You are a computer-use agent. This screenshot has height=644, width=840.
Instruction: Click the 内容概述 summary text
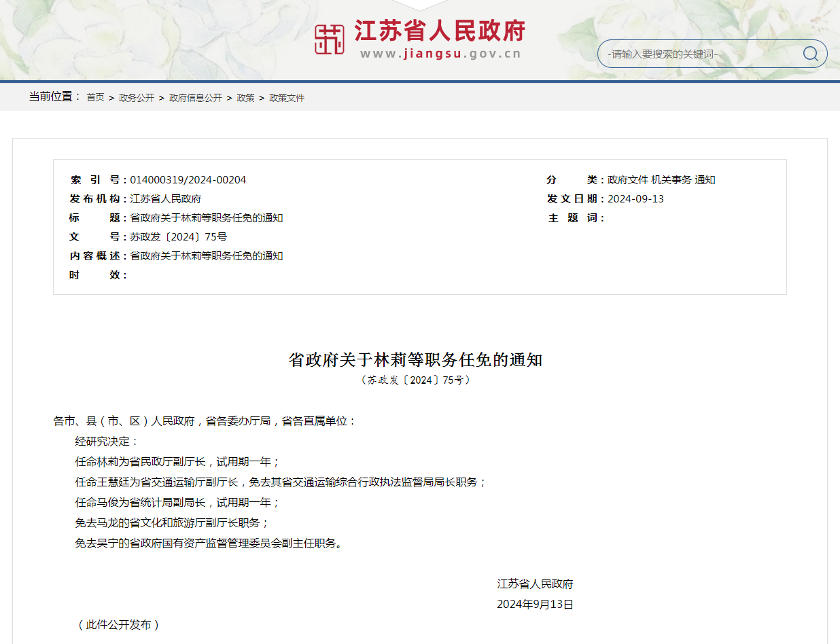pyautogui.click(x=207, y=256)
